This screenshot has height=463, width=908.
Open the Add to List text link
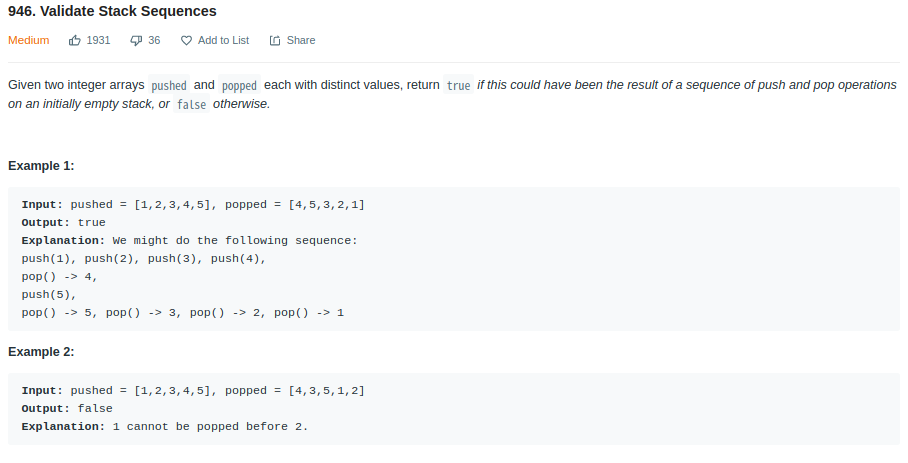[x=224, y=41]
